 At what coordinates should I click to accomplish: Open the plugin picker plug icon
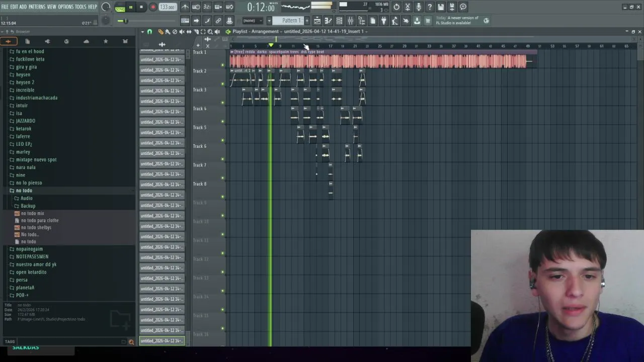pos(383,21)
